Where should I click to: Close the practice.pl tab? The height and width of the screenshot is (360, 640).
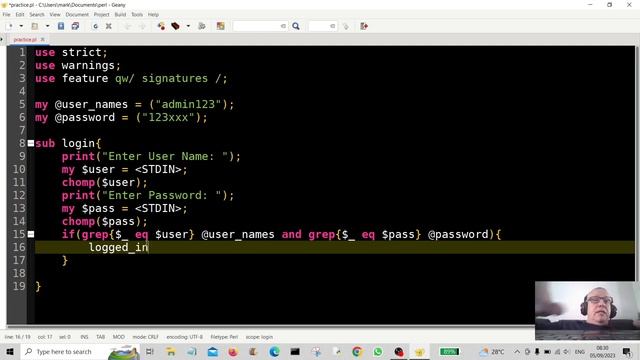(x=42, y=40)
